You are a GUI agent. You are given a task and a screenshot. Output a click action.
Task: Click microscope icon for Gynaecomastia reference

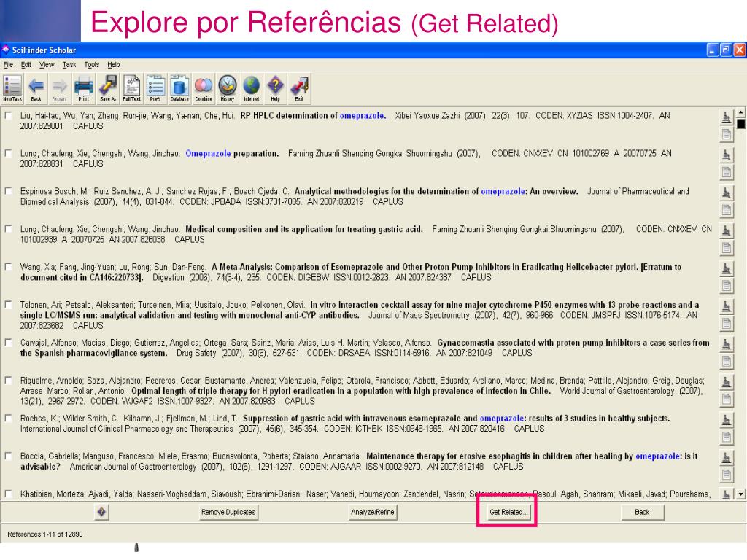click(x=726, y=344)
